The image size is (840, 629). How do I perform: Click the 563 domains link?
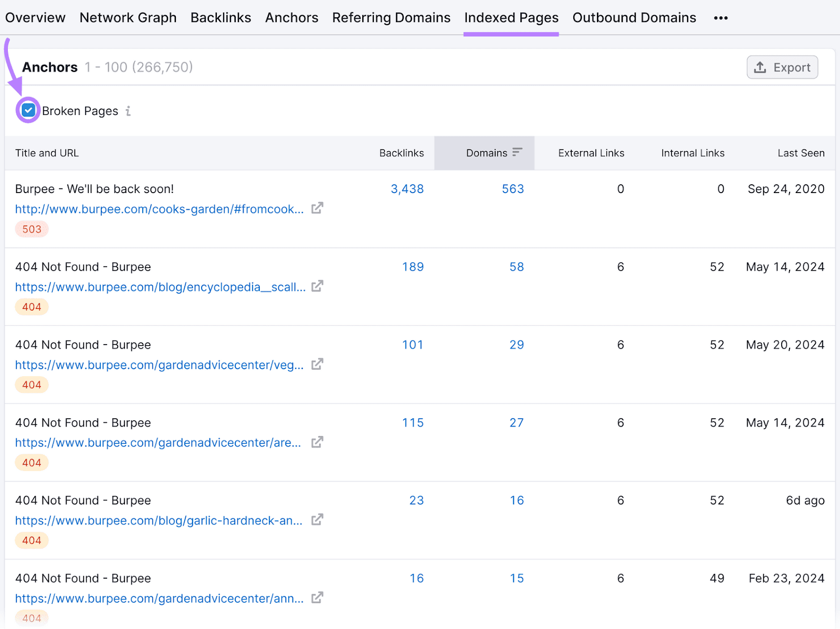pyautogui.click(x=513, y=189)
